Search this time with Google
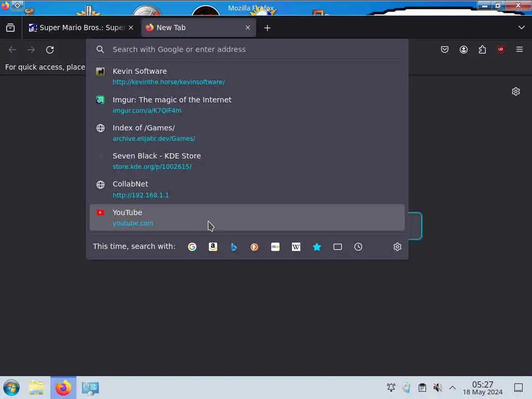 pos(192,247)
